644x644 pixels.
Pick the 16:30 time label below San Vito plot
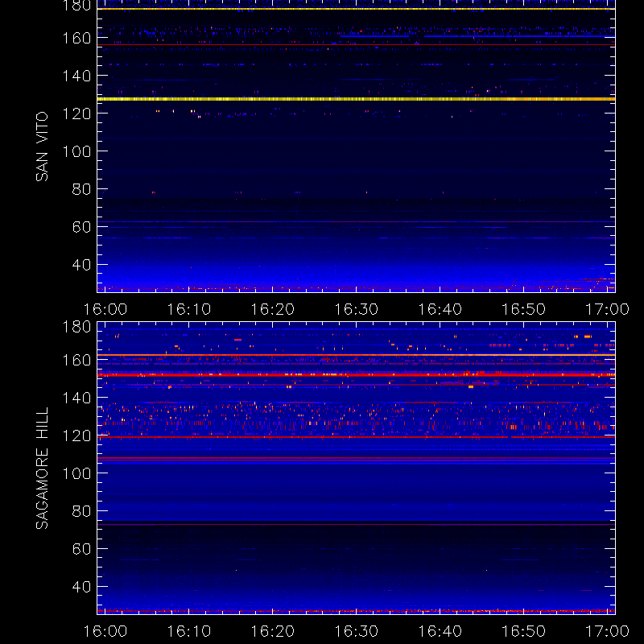[x=356, y=309]
